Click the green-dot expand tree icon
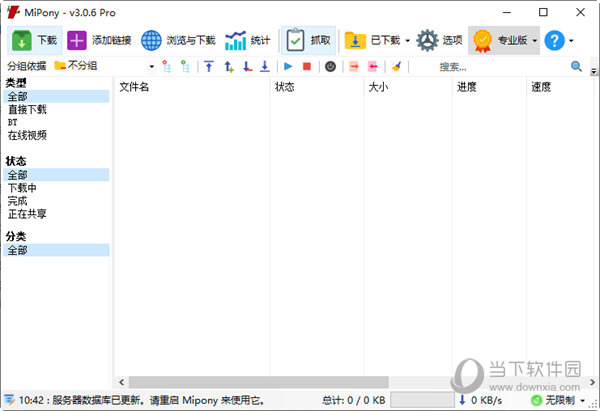 [185, 67]
